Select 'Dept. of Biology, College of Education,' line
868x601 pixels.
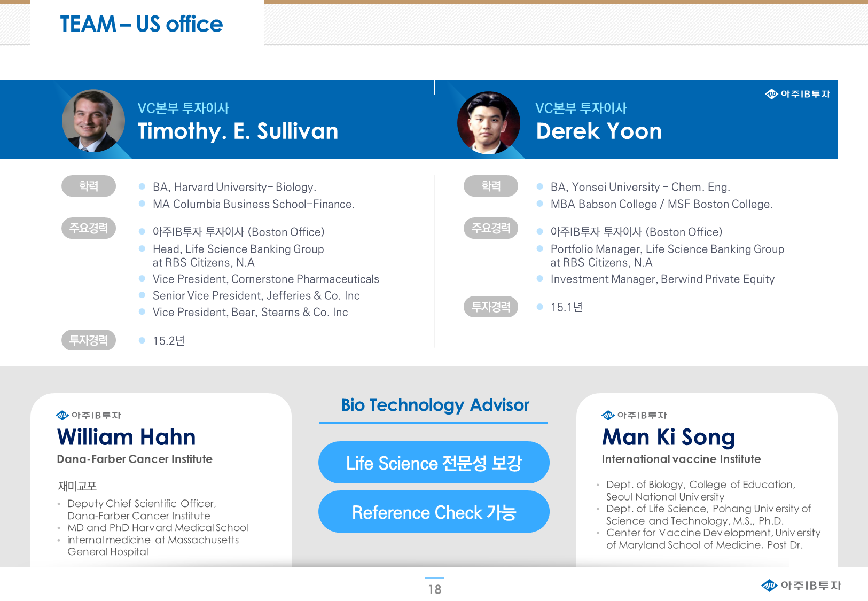point(701,485)
